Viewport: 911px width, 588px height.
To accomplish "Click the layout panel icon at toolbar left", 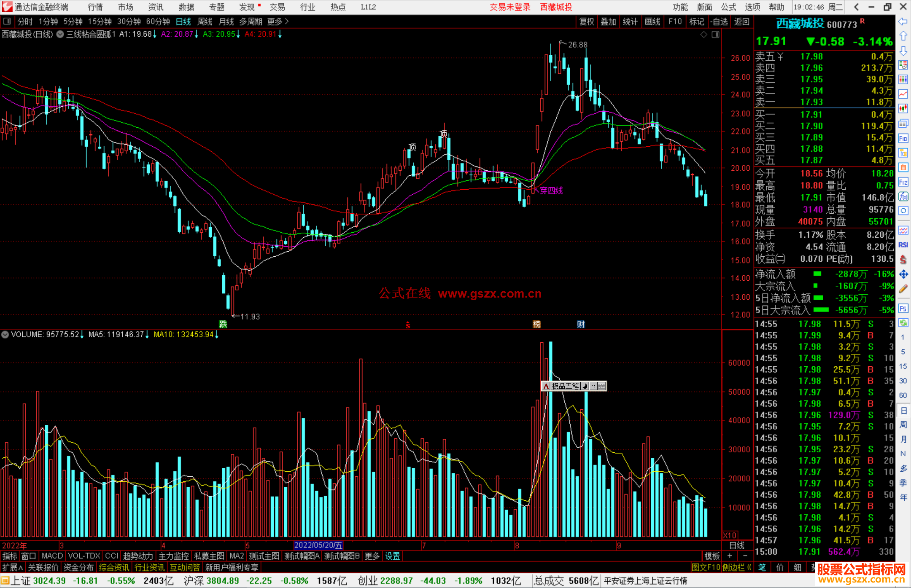I will [7, 21].
